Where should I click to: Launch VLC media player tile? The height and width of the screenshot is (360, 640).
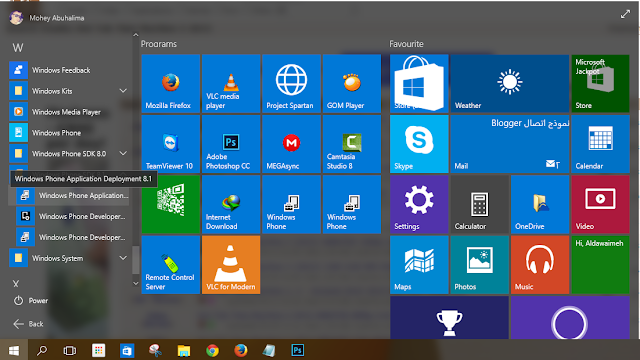(x=231, y=84)
